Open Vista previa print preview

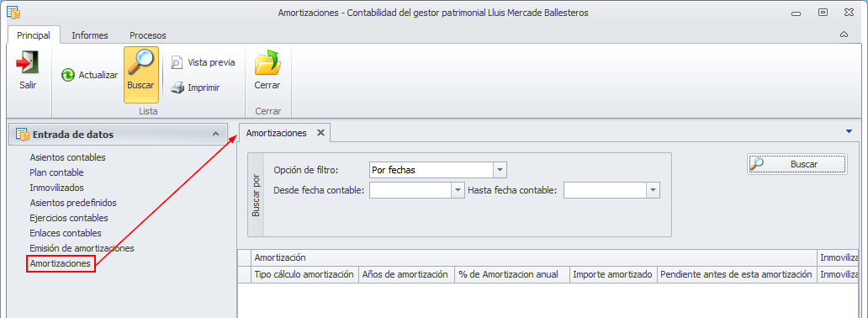(204, 62)
